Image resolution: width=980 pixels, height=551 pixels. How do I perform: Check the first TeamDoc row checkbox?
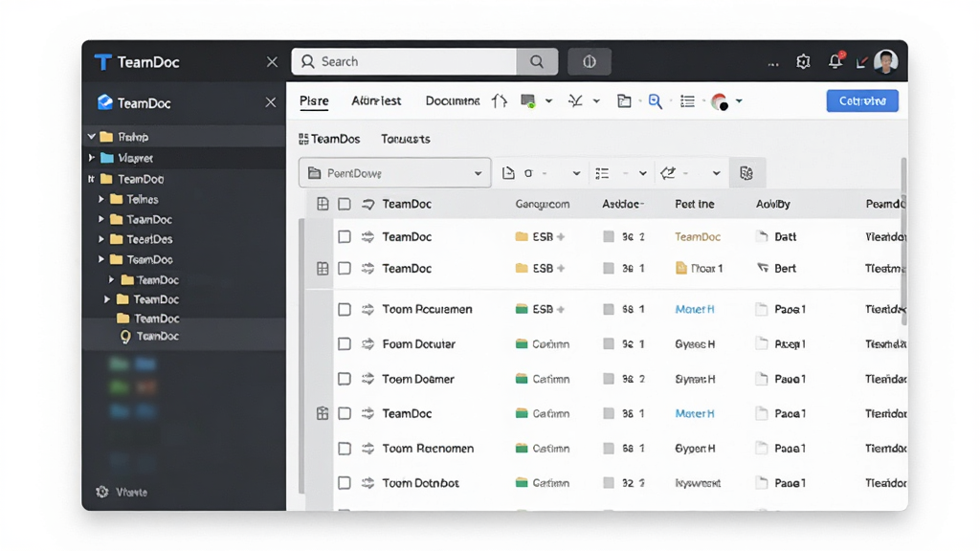click(x=345, y=237)
